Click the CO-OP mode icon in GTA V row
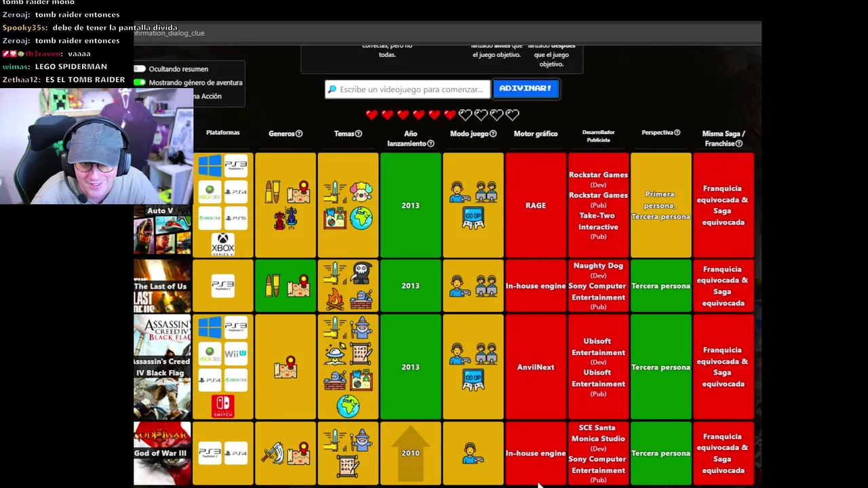The width and height of the screenshot is (868, 488). 473,218
